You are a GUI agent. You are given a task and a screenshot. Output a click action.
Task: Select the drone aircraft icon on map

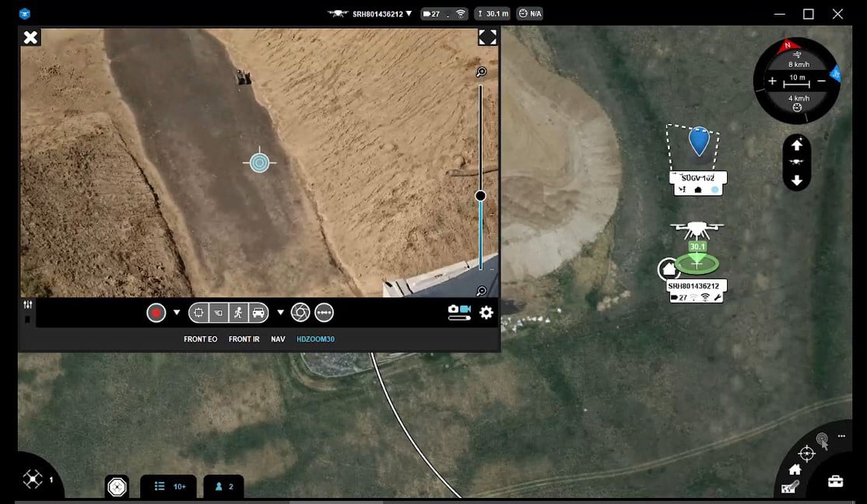click(x=697, y=229)
